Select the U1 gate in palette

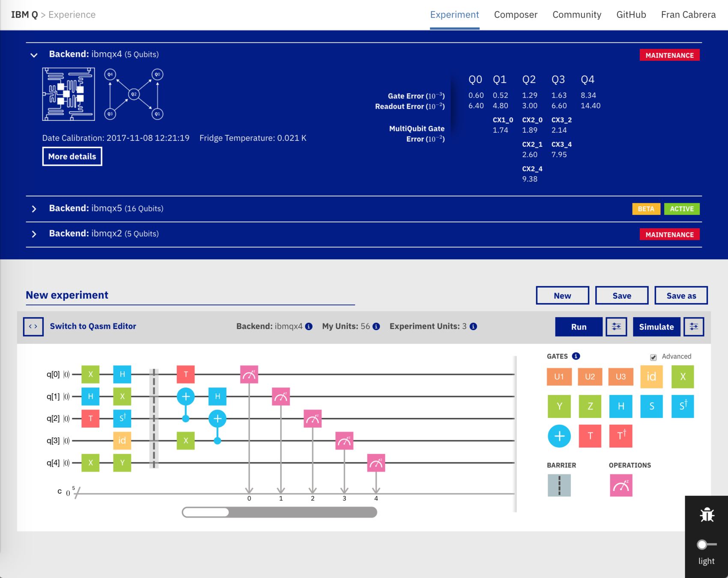[559, 377]
